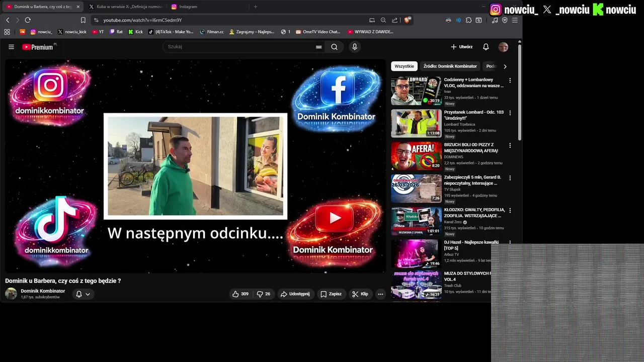
Task: Open DJ Hazel Najlepsze kawałki thumbnail
Action: coord(416,253)
